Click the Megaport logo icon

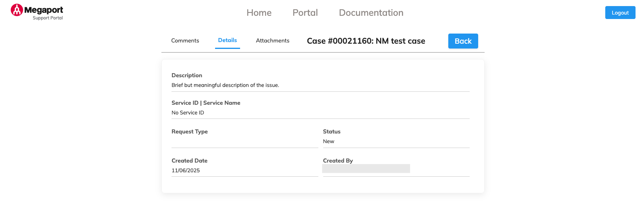[17, 10]
